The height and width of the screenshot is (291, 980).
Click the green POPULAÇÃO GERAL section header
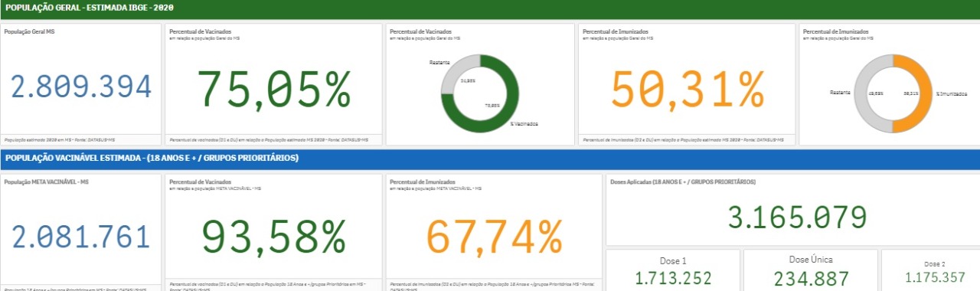coord(490,8)
